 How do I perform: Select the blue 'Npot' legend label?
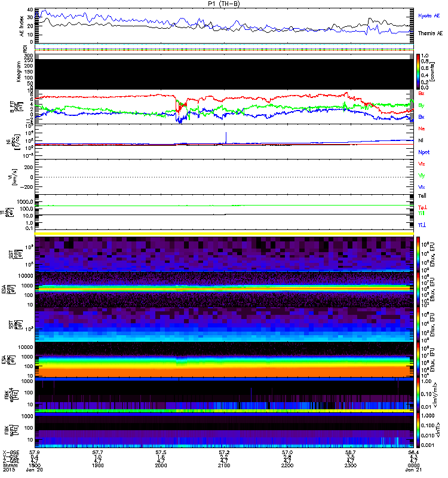[424, 152]
